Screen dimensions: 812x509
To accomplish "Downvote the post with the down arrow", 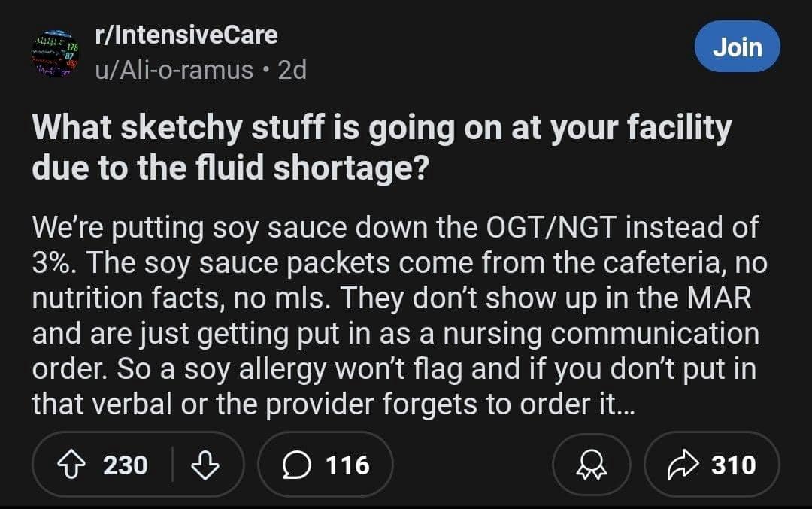I will click(204, 465).
